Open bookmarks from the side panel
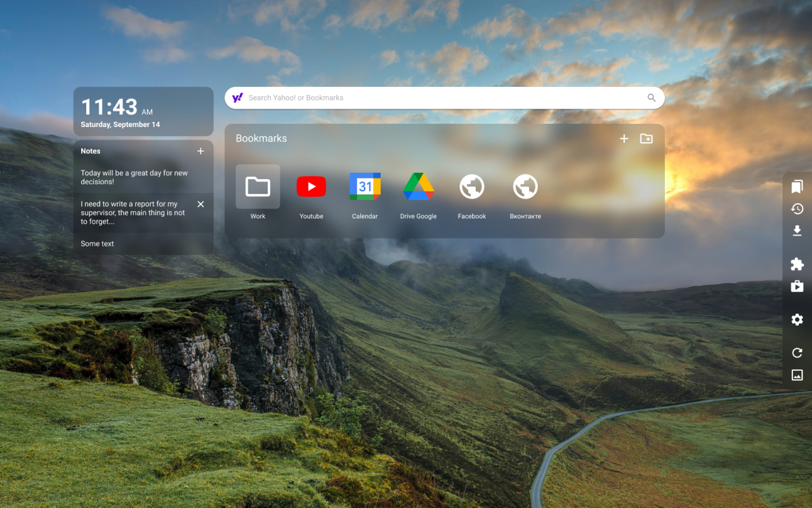812x508 pixels. coord(797,187)
